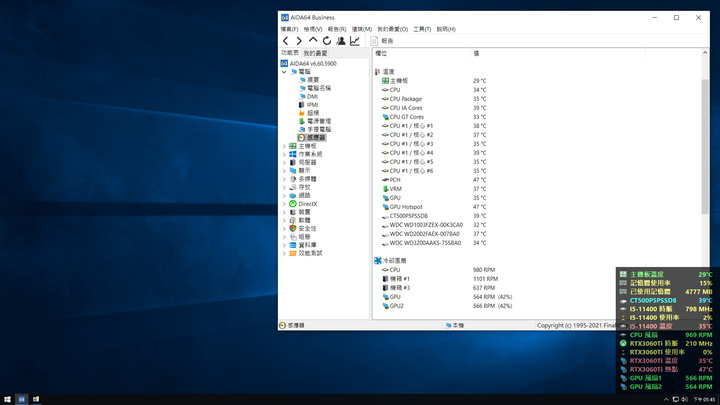Screen dimensions: 720x405
Task: Click the vertical scrollbar in sensor list
Action: 705,146
